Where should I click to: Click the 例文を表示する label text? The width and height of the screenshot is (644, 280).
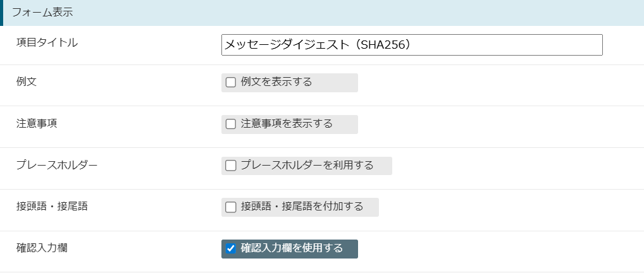276,82
